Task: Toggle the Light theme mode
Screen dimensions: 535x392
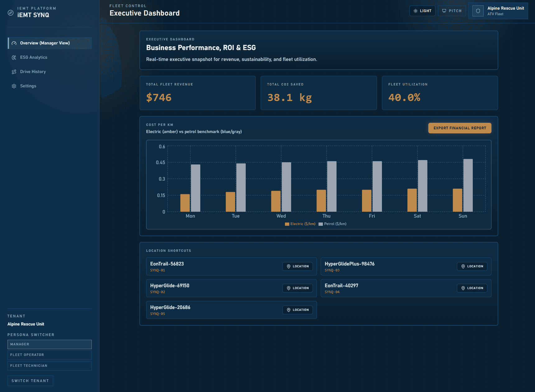Action: coord(422,11)
